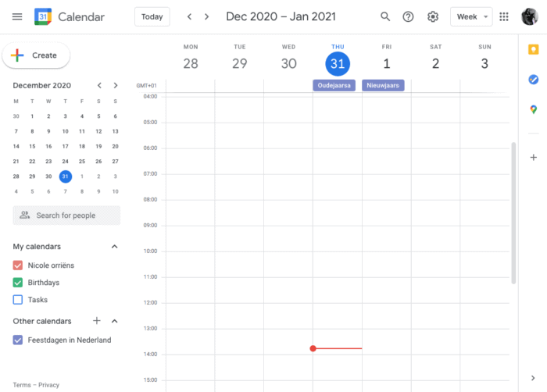Collapse the My calendars section

(x=115, y=247)
